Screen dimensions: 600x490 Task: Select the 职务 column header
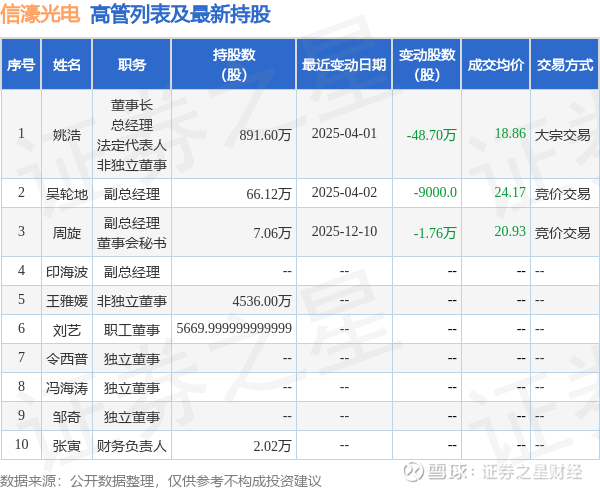(x=132, y=65)
